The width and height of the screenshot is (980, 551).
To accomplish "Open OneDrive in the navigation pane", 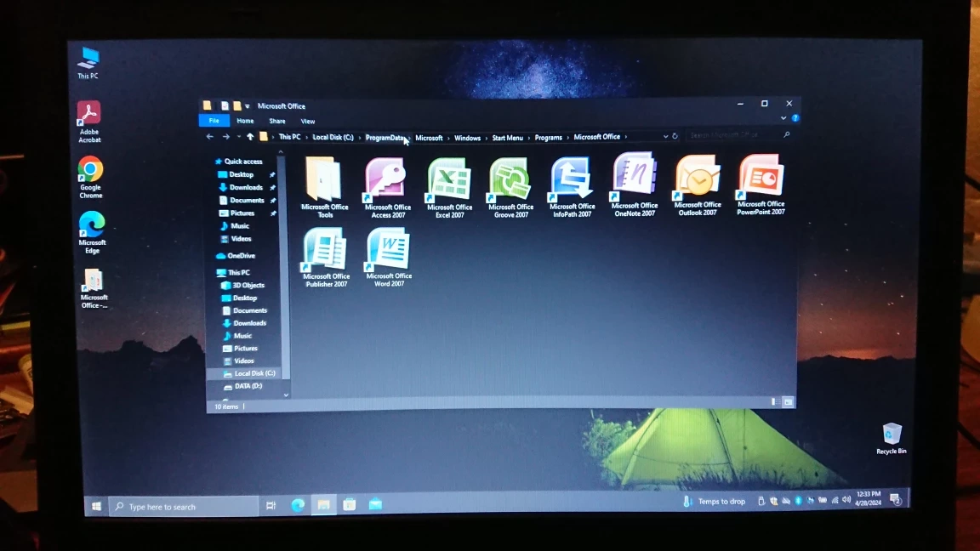I will (242, 255).
